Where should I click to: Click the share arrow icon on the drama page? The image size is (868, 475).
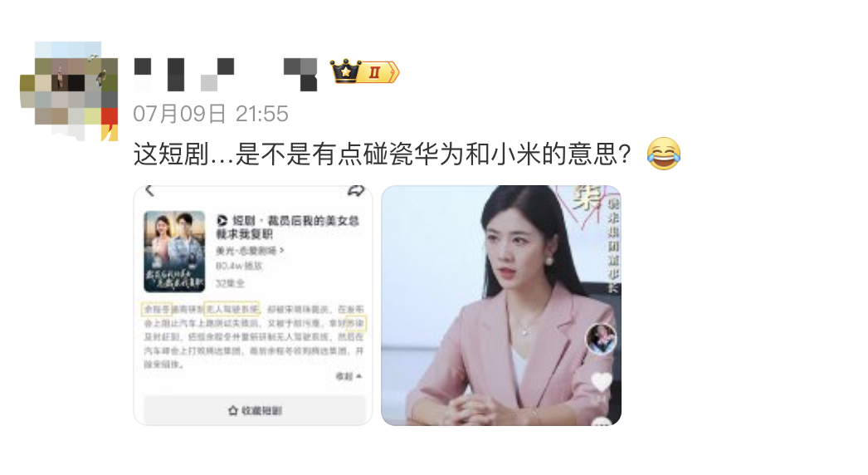tap(356, 191)
